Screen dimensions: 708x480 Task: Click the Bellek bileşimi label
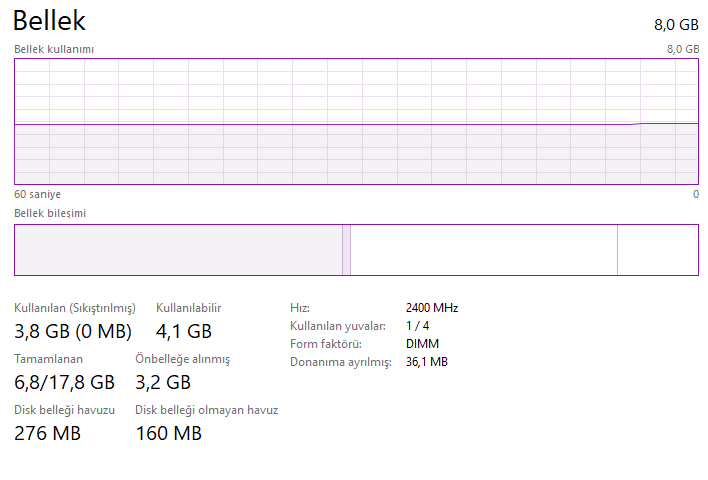pyautogui.click(x=50, y=213)
